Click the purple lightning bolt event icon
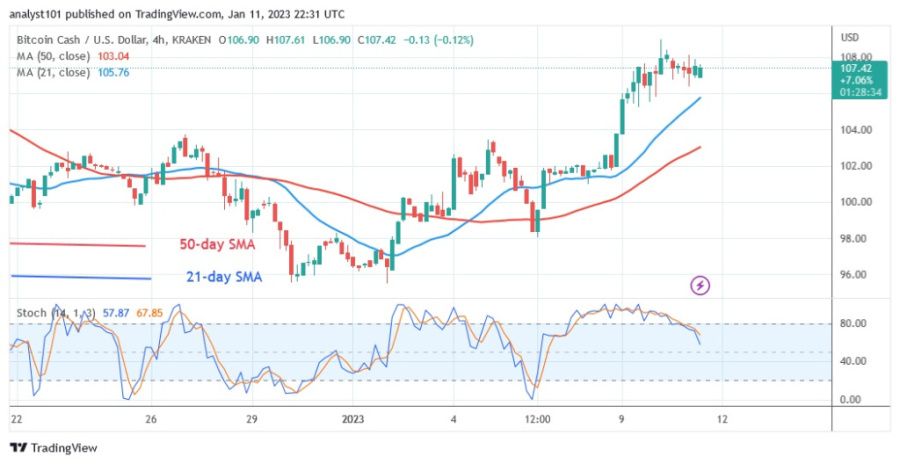The width and height of the screenshot is (900, 464). click(700, 286)
